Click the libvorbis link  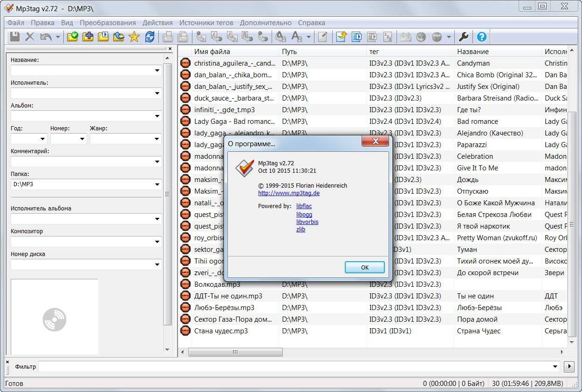click(307, 222)
